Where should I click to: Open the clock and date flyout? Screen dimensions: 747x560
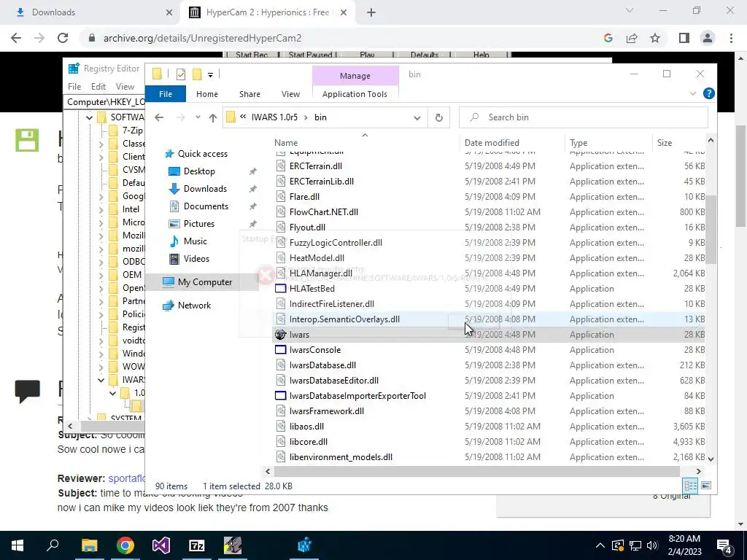684,545
